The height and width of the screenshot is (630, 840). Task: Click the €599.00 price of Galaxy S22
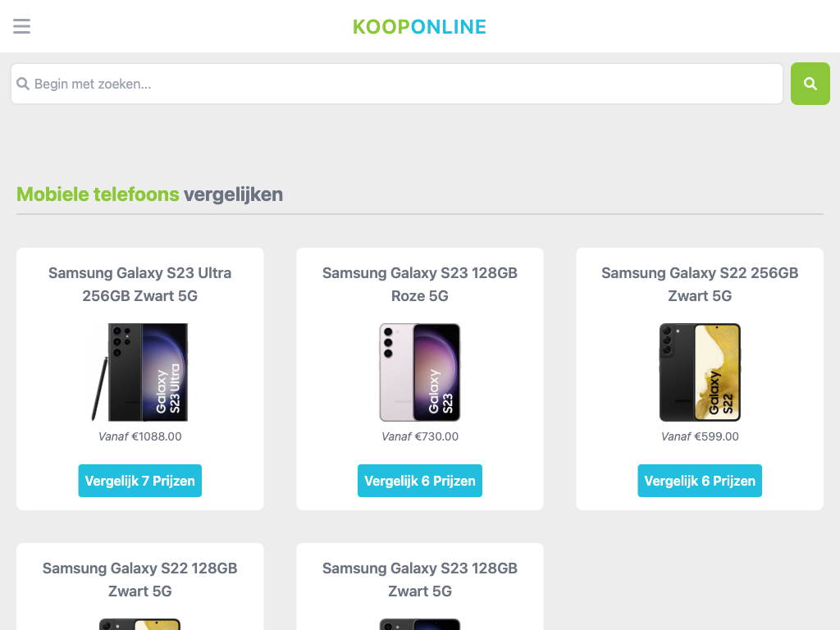715,436
